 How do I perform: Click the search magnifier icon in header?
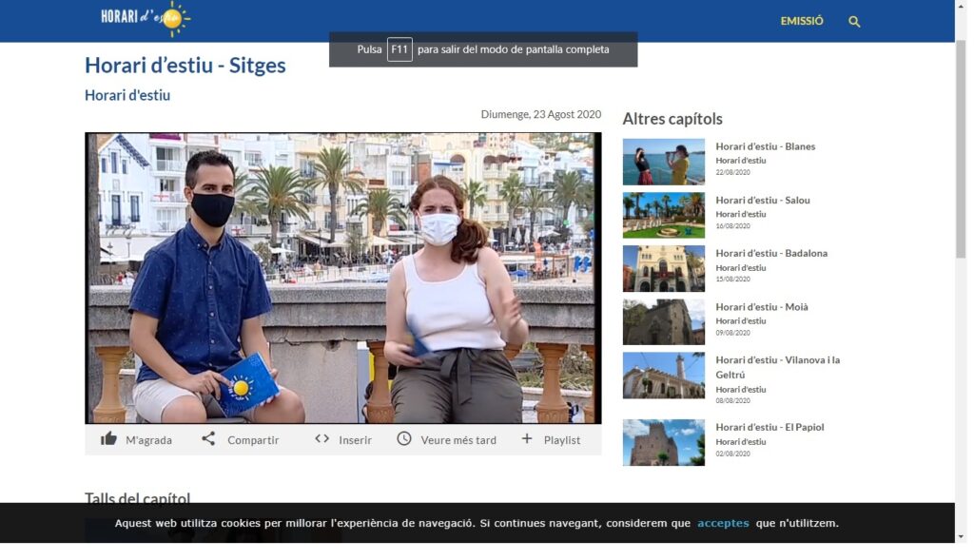(x=854, y=21)
